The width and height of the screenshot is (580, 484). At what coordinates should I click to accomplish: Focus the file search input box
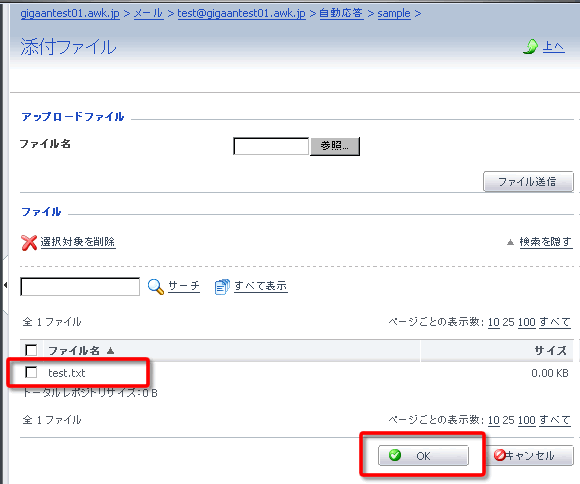tap(80, 287)
